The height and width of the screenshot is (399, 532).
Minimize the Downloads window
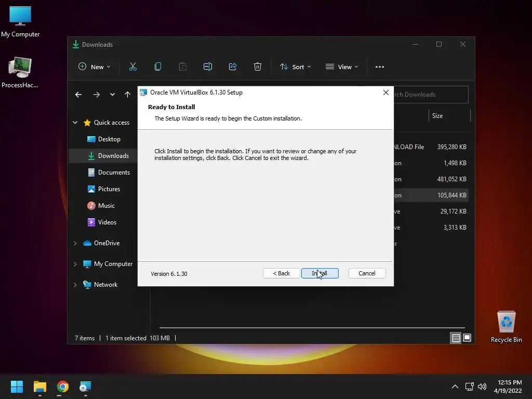click(416, 45)
